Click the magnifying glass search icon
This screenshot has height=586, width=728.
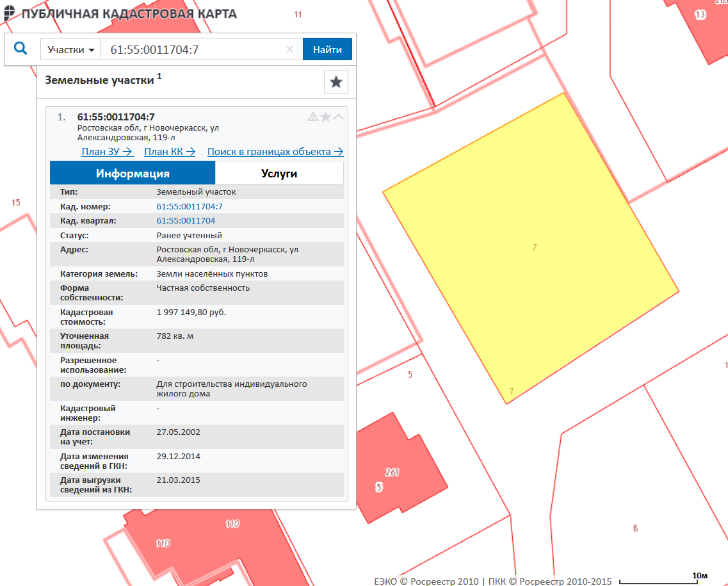20,49
